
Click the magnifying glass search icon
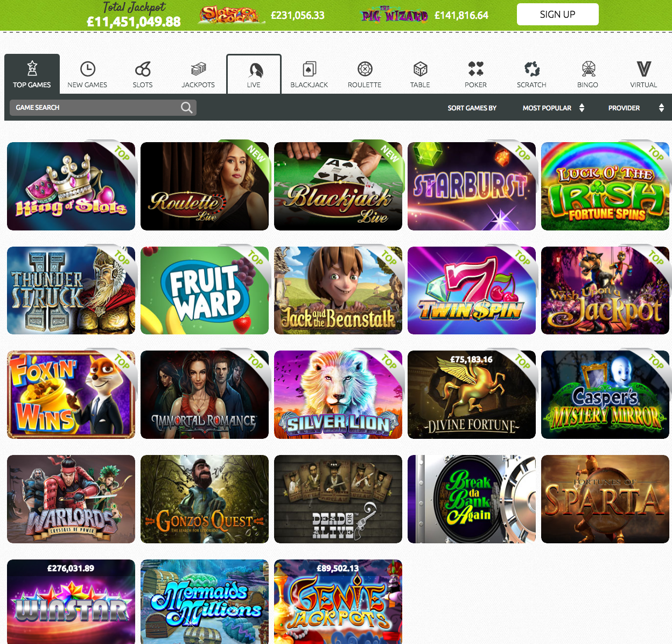pos(186,108)
